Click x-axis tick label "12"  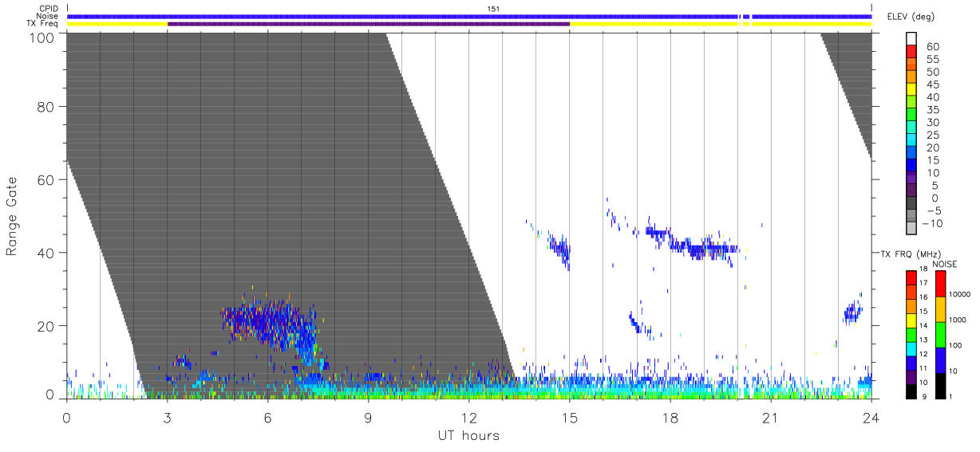point(469,418)
